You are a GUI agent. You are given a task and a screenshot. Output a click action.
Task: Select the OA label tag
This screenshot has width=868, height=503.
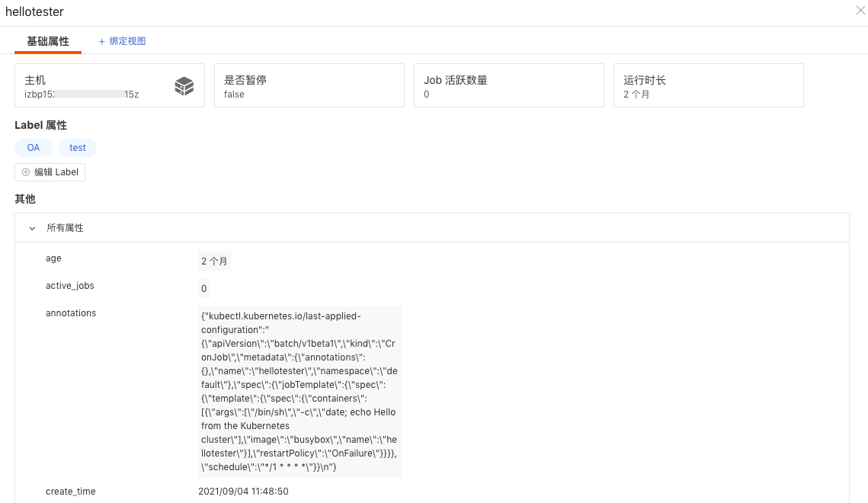click(34, 148)
